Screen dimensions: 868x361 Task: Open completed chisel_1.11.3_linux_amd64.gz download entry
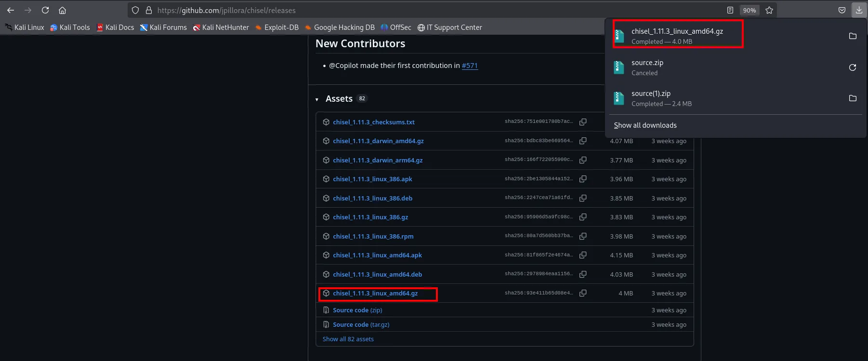(x=677, y=36)
